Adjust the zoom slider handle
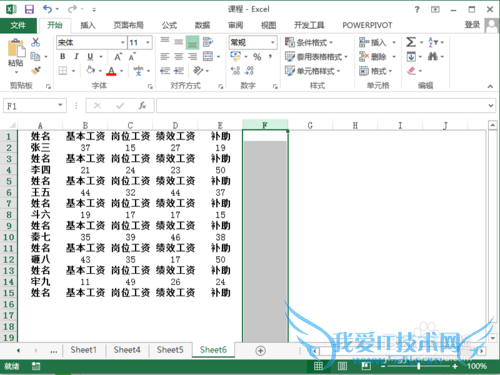Image resolution: width=500 pixels, height=375 pixels. [x=419, y=366]
